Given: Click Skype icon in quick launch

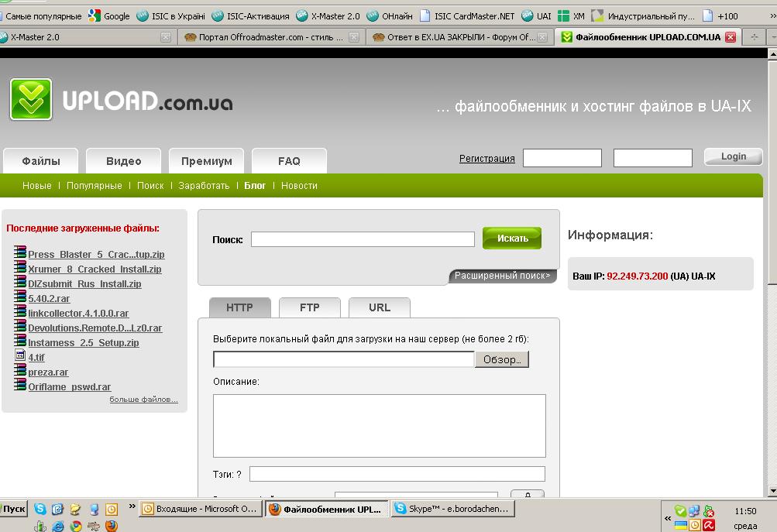Looking at the screenshot, I should 40,509.
